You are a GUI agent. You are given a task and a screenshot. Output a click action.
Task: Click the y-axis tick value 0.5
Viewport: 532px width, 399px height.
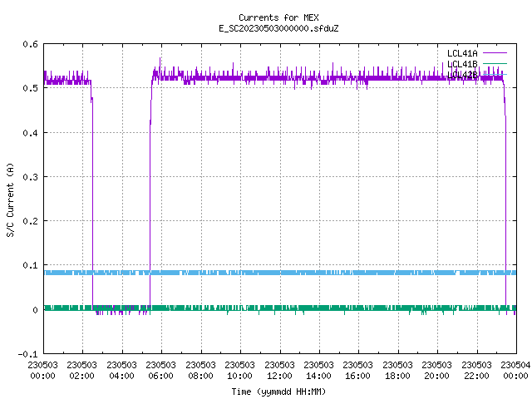(30, 88)
